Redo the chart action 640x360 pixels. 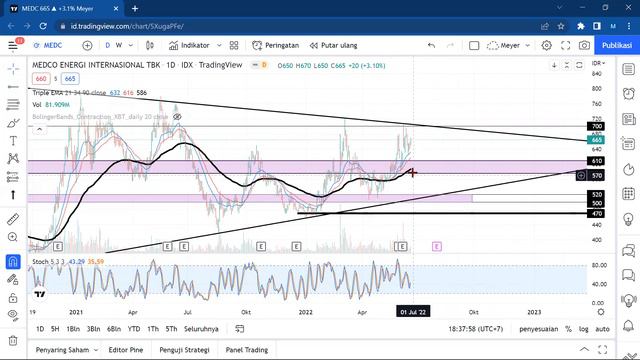450,45
